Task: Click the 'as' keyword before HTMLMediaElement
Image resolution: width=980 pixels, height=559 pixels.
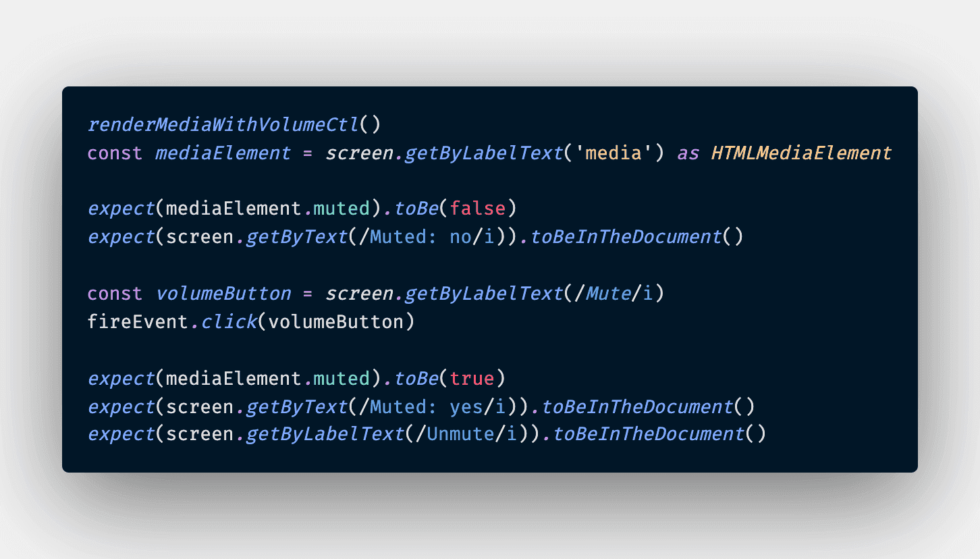Action: (688, 153)
